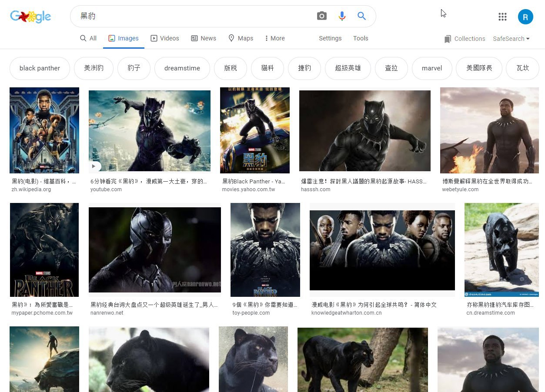Select the 貓科 suggestion chip
Image resolution: width=545 pixels, height=392 pixels.
[x=267, y=68]
